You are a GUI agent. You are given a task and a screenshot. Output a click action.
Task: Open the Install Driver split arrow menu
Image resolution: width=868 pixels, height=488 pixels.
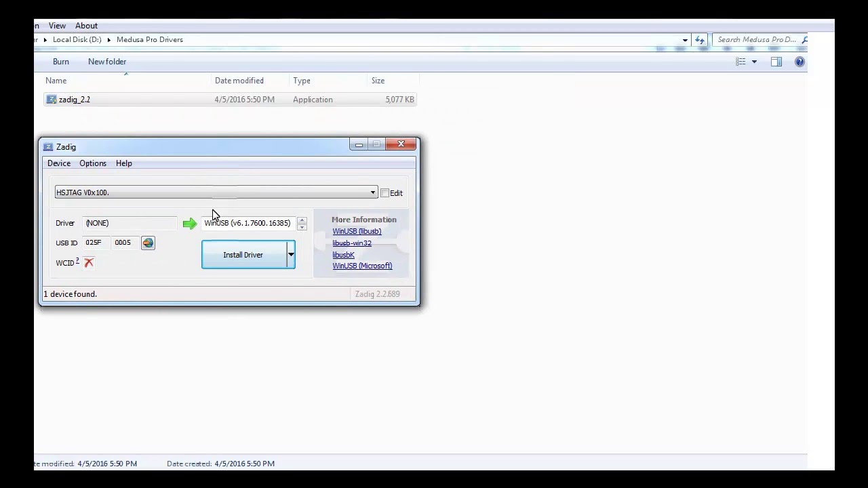tap(291, 255)
